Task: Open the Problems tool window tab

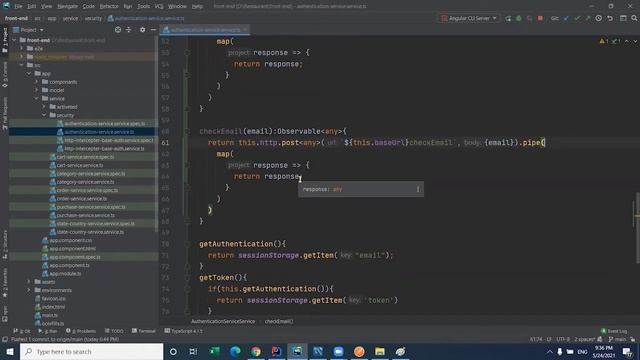Action: (x=81, y=331)
